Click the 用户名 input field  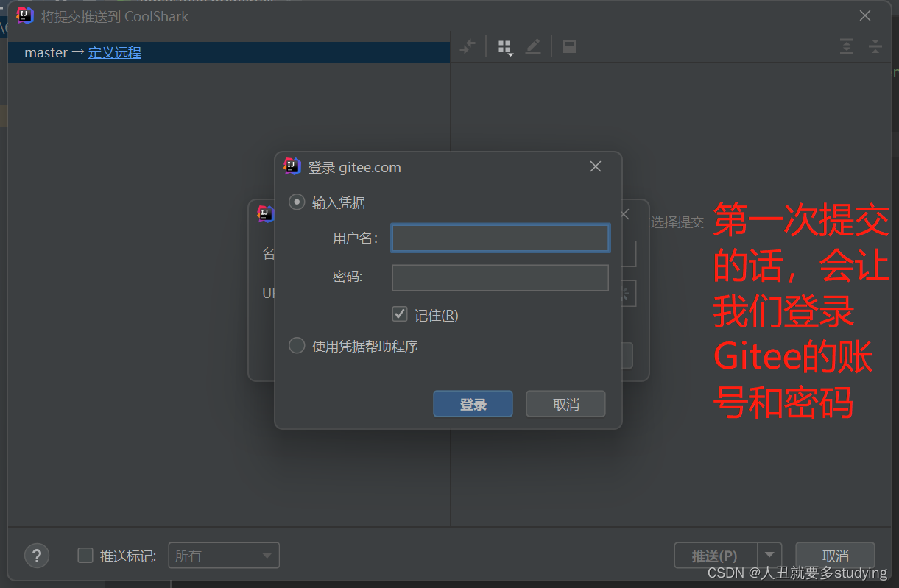click(x=500, y=238)
